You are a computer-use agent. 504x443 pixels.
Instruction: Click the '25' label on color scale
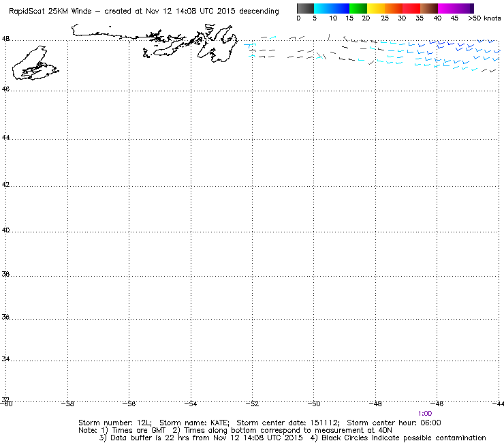(x=385, y=18)
